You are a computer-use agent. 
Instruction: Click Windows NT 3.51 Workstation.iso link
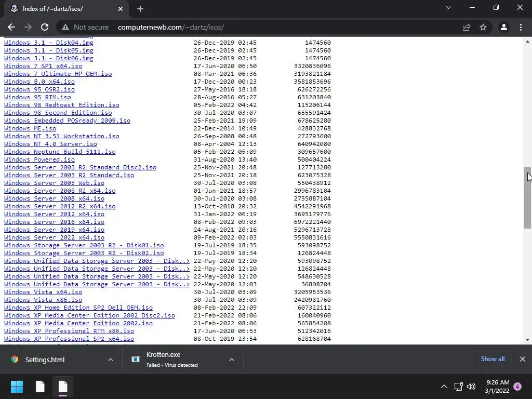click(x=62, y=137)
